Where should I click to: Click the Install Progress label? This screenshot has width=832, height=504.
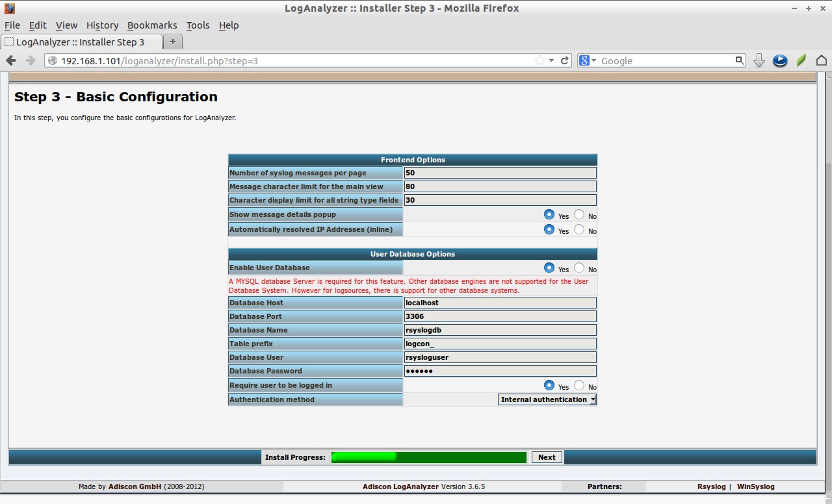(x=295, y=457)
